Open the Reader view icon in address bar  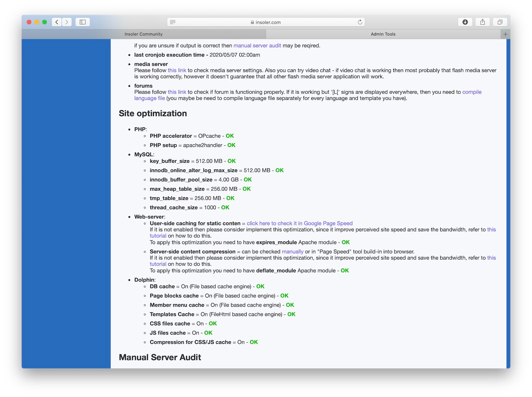173,22
